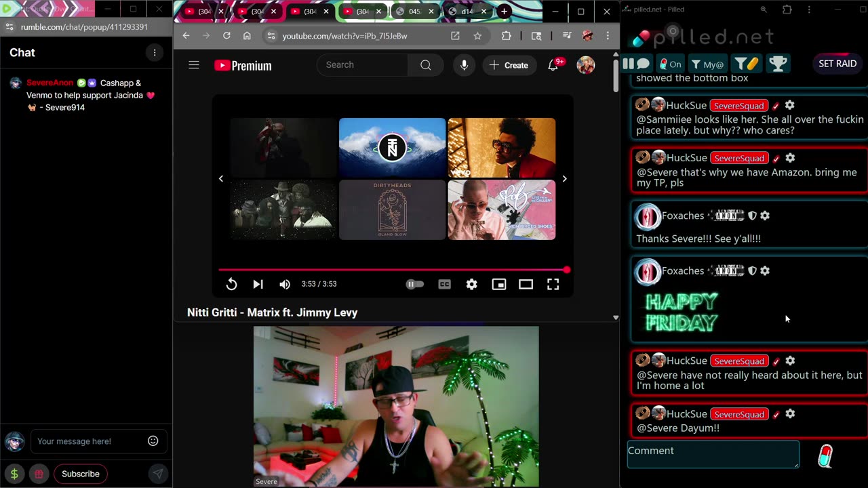The height and width of the screenshot is (488, 868).
Task: Toggle the pill On button in Pilled
Action: (x=669, y=64)
